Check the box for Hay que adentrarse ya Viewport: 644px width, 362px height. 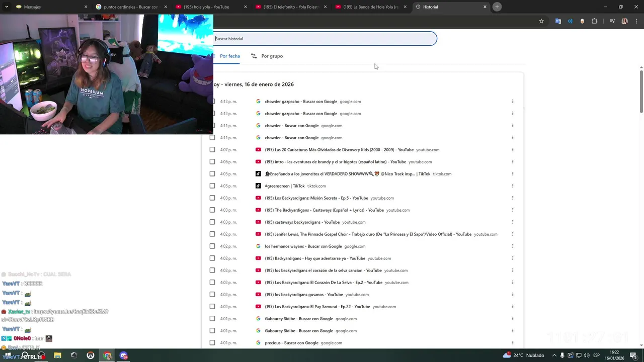pyautogui.click(x=212, y=258)
